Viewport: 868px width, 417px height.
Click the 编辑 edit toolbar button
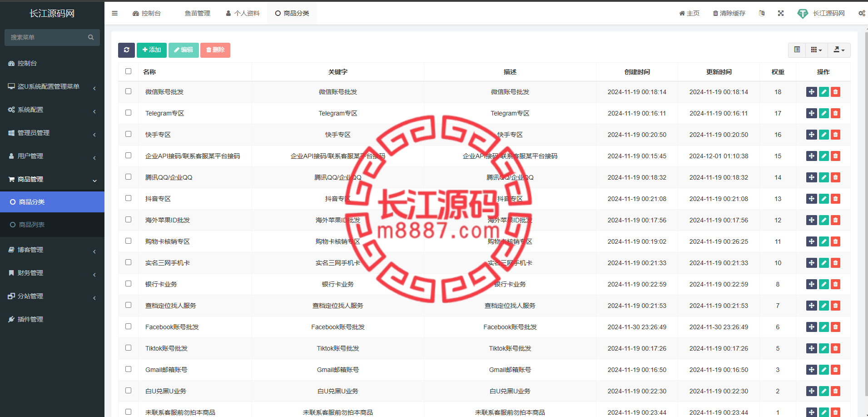pyautogui.click(x=184, y=50)
